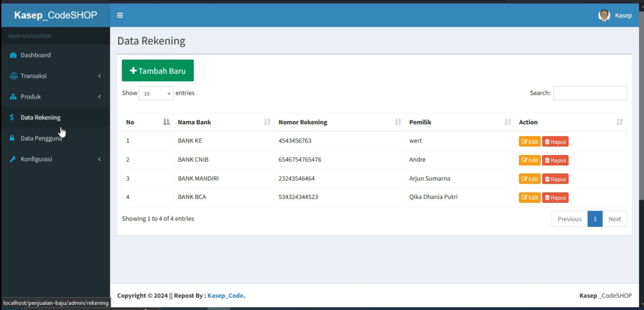Click the Data Rekening dollar icon
The height and width of the screenshot is (310, 644).
(x=12, y=117)
